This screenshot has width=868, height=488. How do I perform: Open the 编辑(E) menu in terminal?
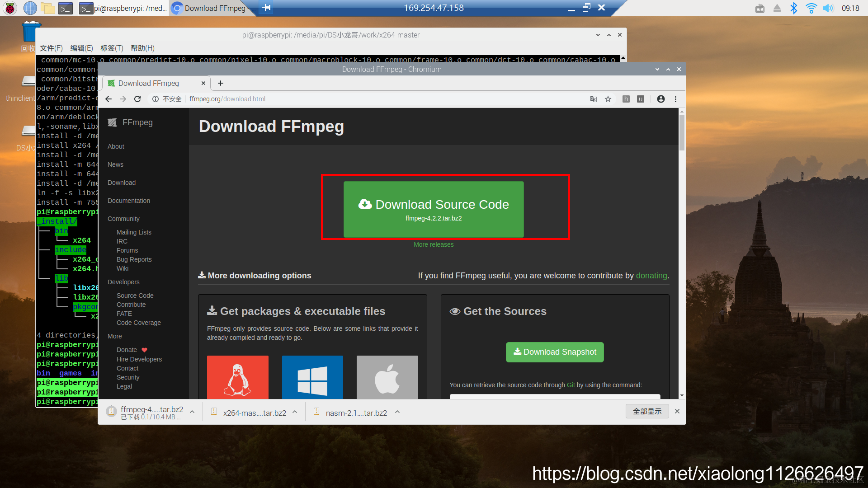[82, 48]
